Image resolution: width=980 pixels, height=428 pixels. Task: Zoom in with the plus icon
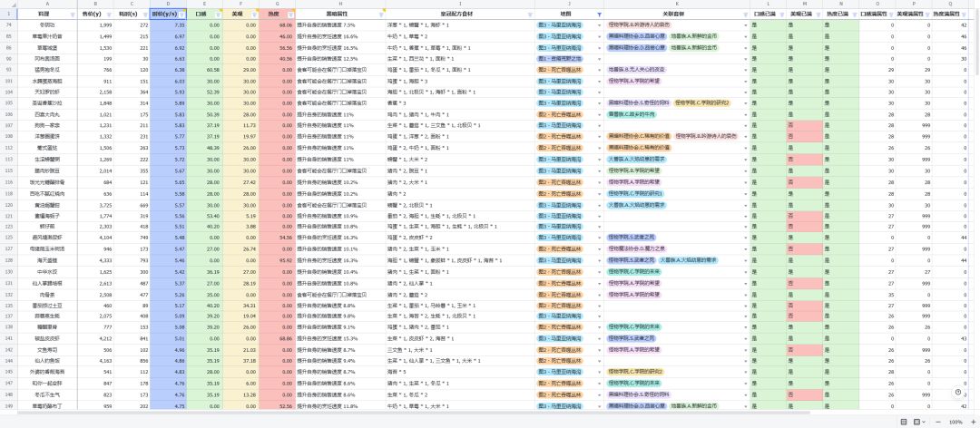coord(973,422)
